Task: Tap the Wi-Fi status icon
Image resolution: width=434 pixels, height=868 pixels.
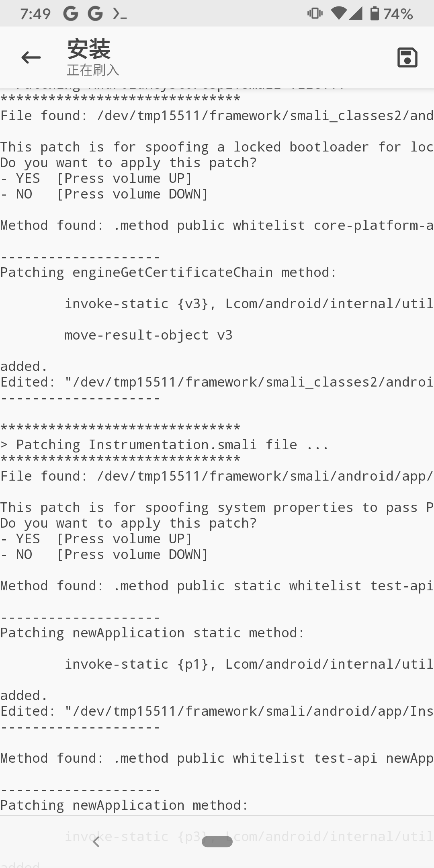Action: click(x=338, y=14)
